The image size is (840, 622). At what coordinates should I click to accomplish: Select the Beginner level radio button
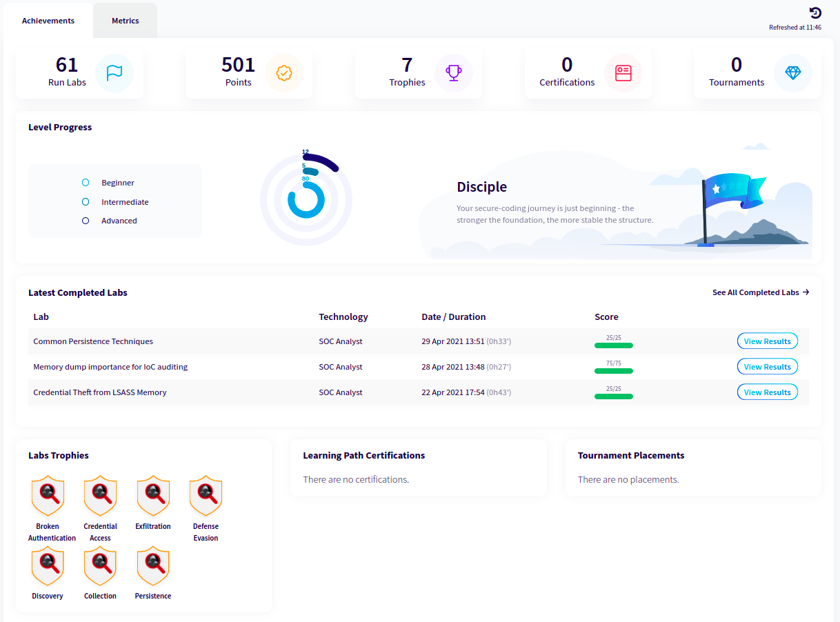[85, 182]
